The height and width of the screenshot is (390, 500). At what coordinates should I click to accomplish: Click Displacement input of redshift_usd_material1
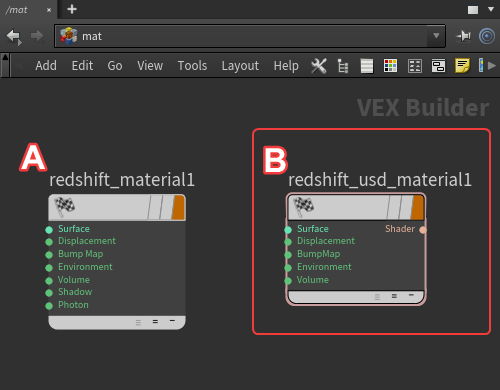pos(288,242)
